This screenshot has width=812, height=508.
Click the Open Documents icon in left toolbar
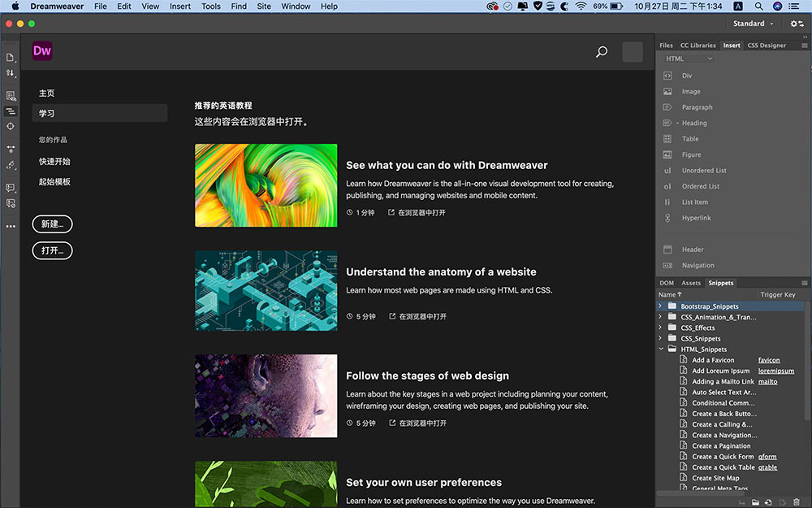[x=10, y=58]
